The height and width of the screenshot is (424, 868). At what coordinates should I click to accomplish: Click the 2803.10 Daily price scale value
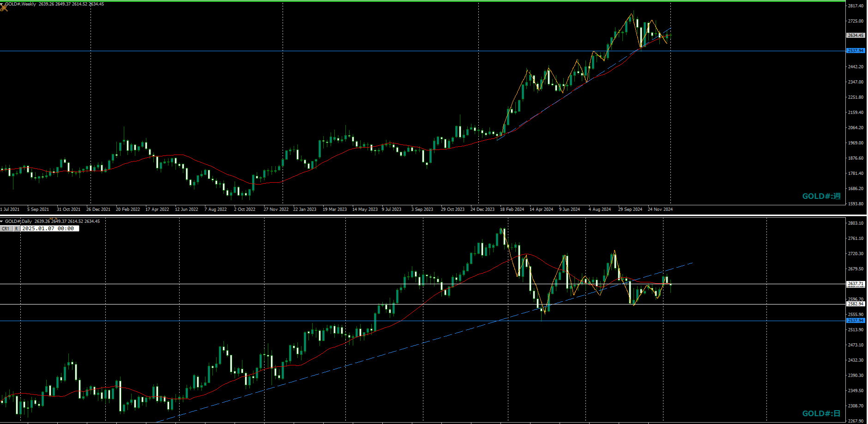(856, 223)
